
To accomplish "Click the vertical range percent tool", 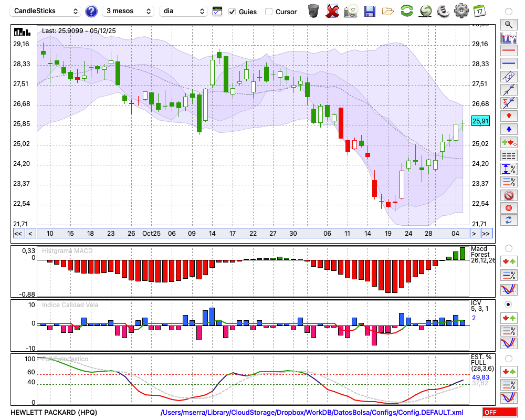I will 509,169.
